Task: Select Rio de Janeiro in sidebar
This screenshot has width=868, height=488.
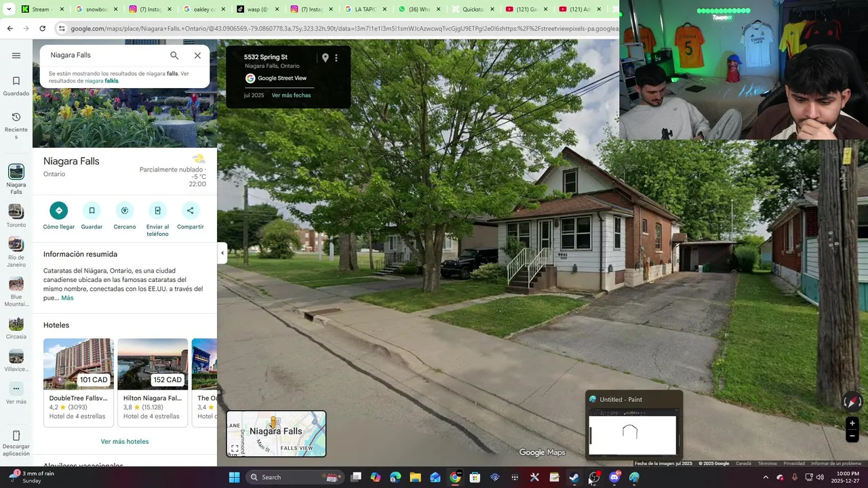Action: coord(16,252)
